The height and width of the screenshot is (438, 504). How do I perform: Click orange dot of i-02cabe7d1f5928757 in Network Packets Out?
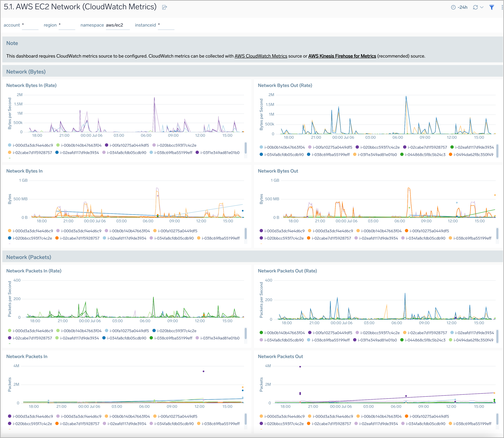tap(309, 423)
